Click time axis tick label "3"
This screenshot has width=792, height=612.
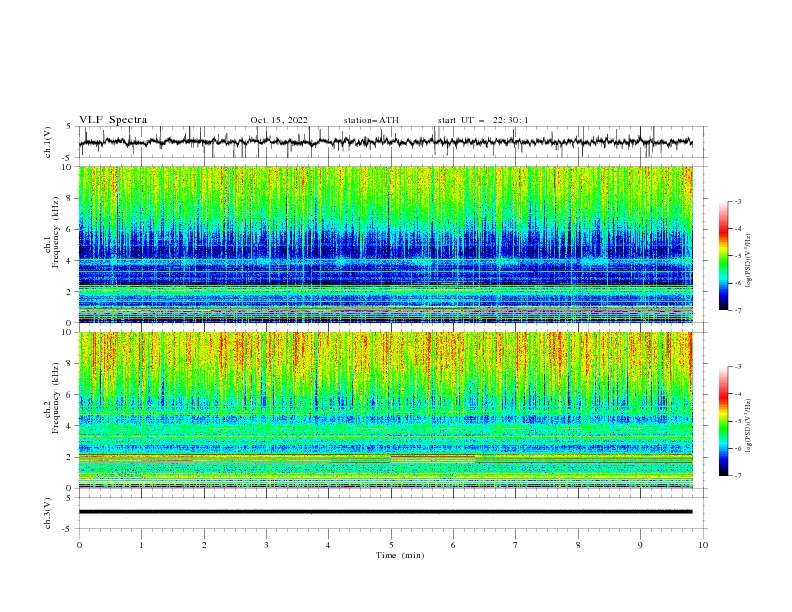(x=266, y=545)
